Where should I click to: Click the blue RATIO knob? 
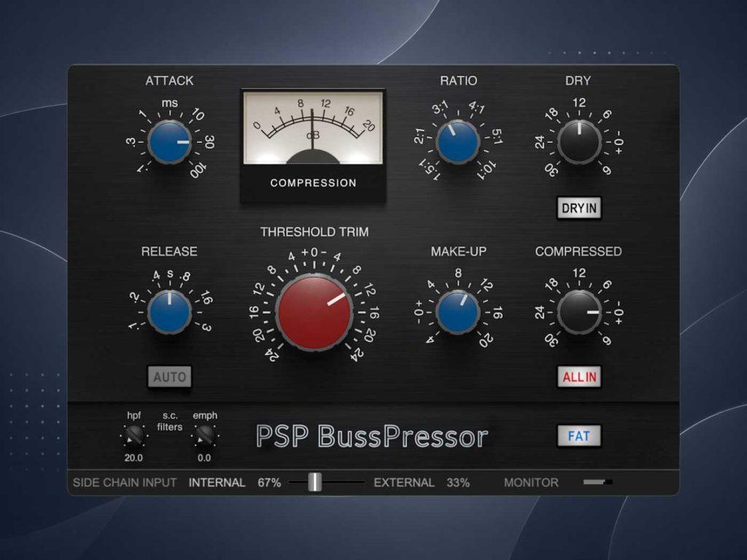coord(458,142)
